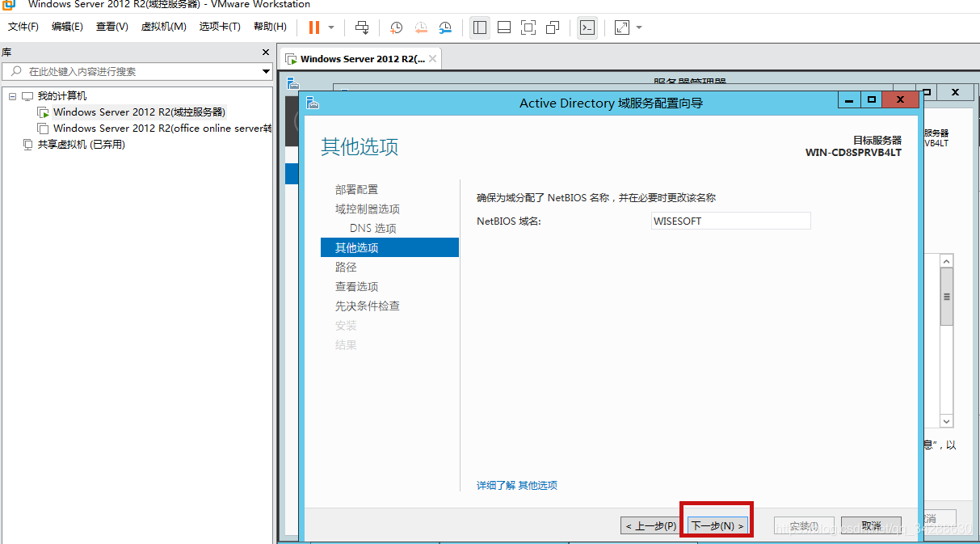Maximize the AD configuration wizard window

[x=871, y=99]
